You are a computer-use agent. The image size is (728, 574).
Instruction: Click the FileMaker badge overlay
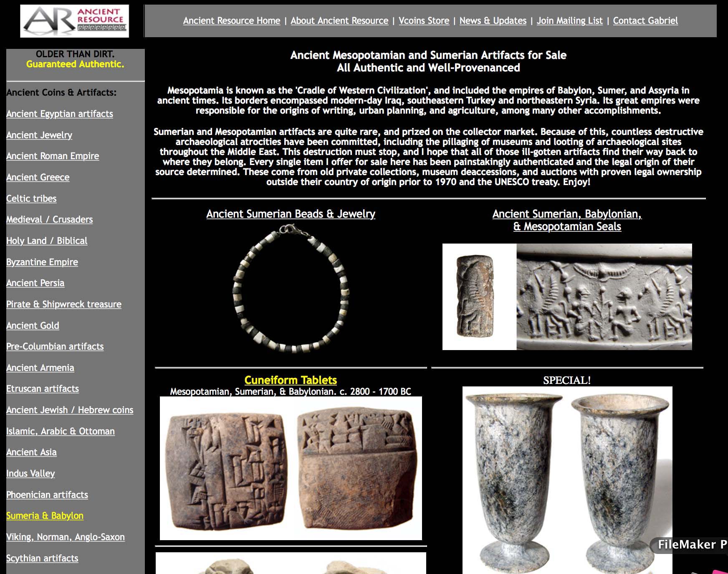689,545
